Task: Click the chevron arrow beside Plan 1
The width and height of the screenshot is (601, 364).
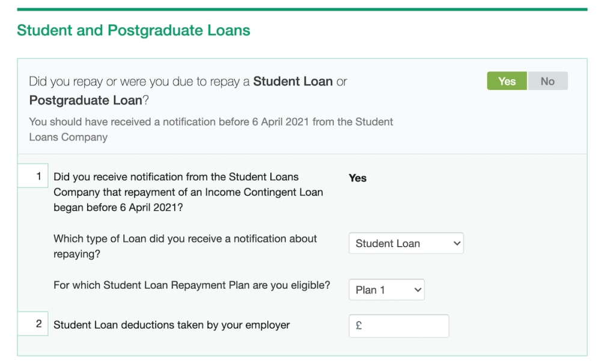Action: click(x=418, y=290)
